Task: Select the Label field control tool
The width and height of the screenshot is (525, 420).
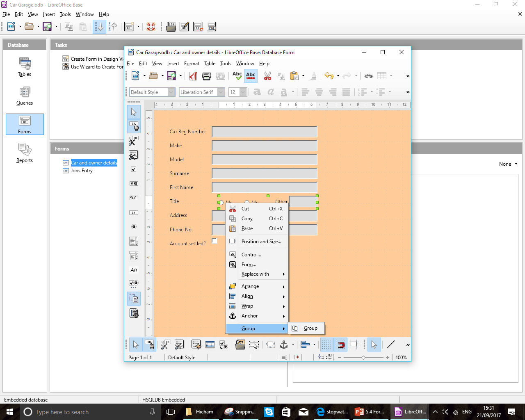Action: tap(133, 269)
